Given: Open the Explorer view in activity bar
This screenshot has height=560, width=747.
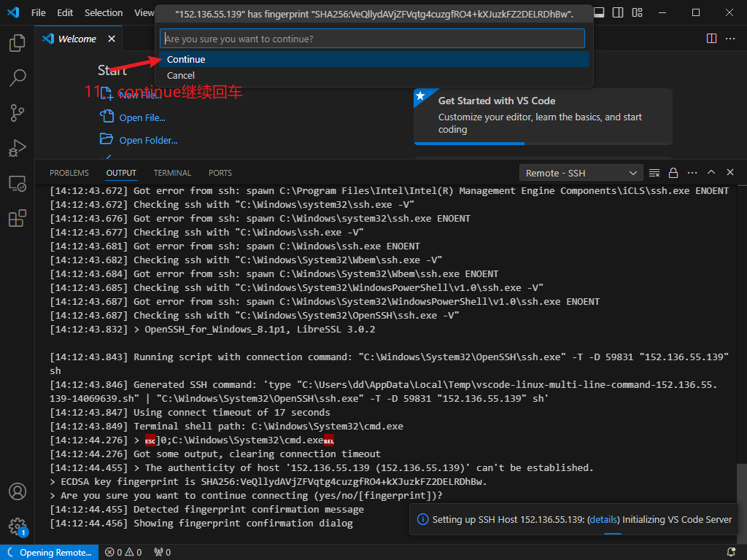Looking at the screenshot, I should pyautogui.click(x=18, y=43).
